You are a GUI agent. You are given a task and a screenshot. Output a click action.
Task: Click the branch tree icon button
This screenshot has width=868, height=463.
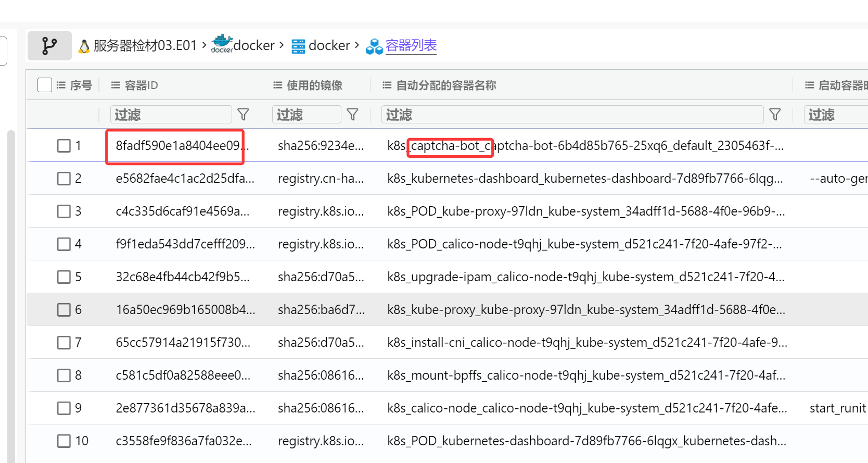pos(49,46)
